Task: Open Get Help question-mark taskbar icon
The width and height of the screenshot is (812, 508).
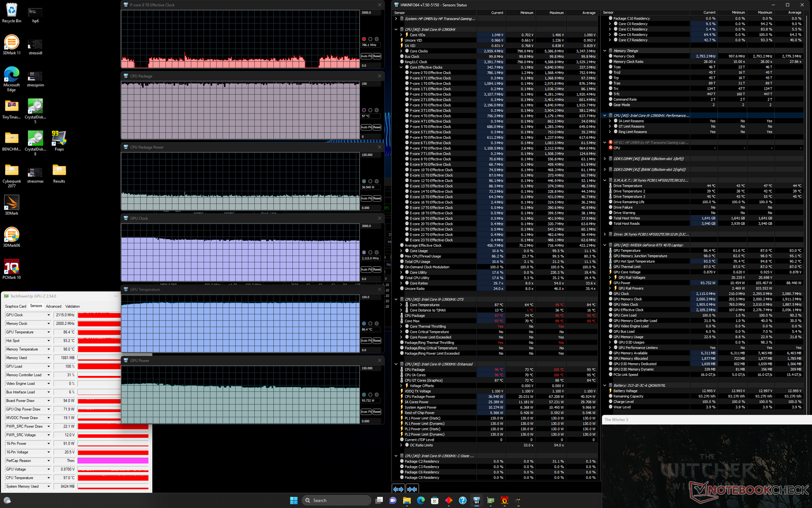Action: click(463, 500)
